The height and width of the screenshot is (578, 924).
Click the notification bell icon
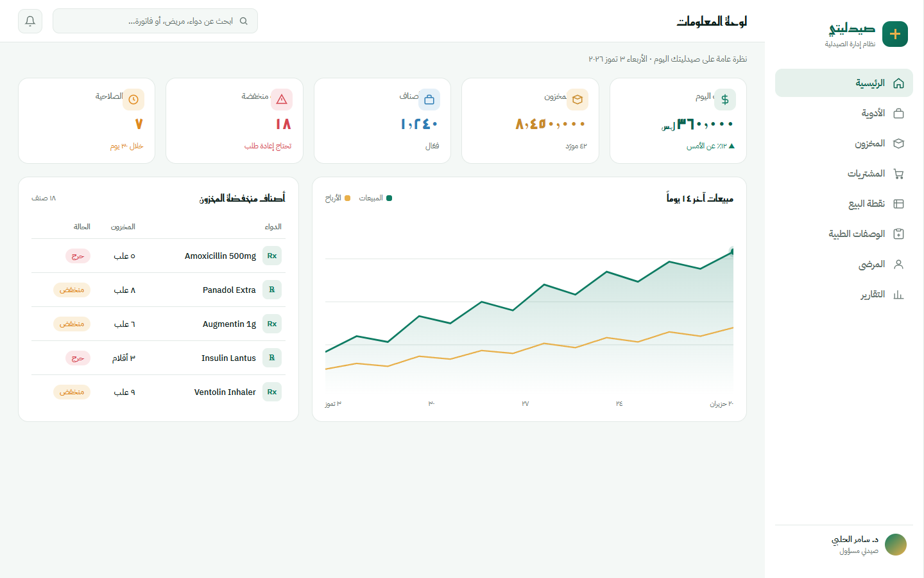[30, 21]
